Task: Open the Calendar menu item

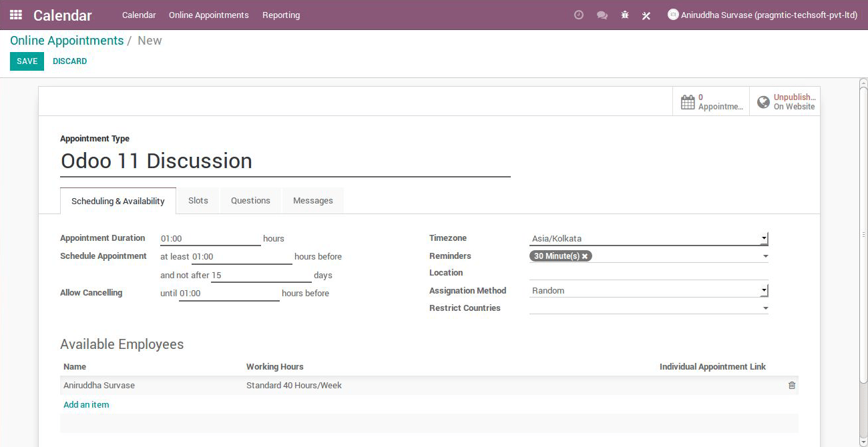Action: pyautogui.click(x=139, y=15)
